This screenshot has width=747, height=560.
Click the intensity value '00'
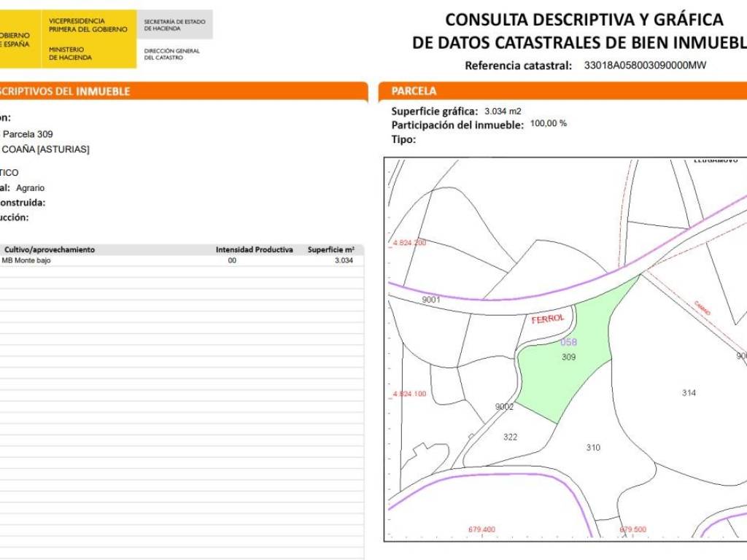[x=232, y=260]
